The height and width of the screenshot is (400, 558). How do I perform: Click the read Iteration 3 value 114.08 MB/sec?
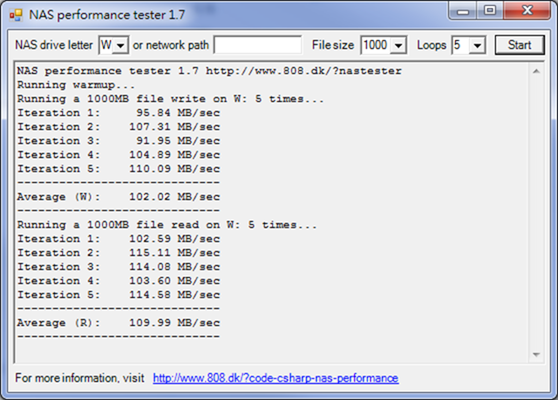pyautogui.click(x=175, y=267)
